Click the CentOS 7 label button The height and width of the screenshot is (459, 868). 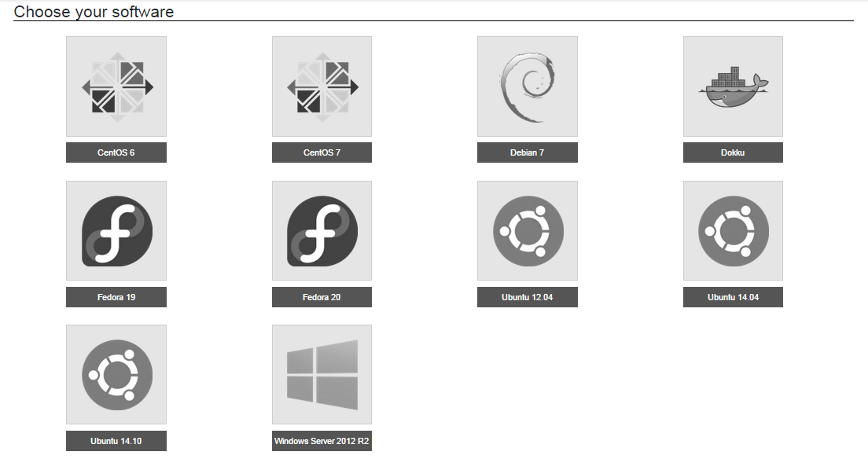[x=322, y=152]
